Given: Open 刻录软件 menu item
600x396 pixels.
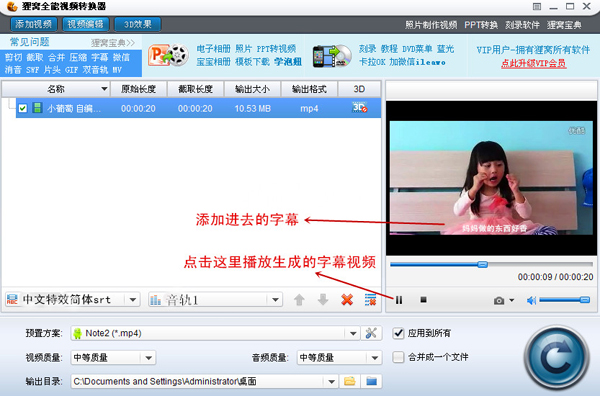Looking at the screenshot, I should pyautogui.click(x=522, y=25).
